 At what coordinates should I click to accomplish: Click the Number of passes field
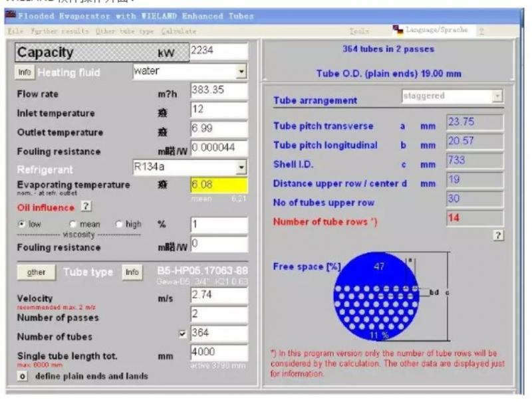219,314
